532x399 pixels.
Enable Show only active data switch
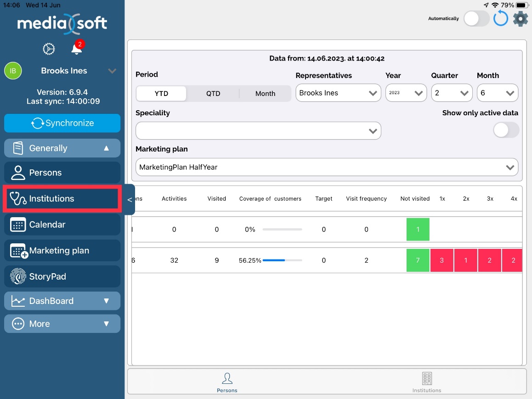[x=506, y=130]
